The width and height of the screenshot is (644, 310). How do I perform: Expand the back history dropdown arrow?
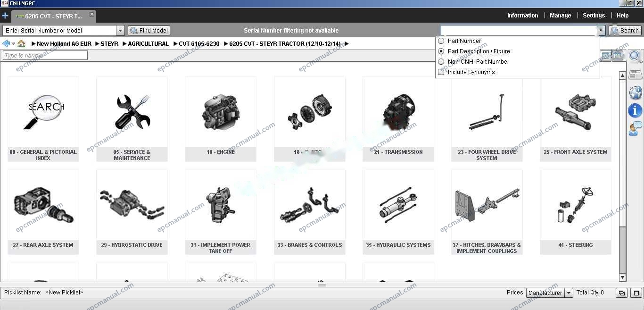tap(13, 44)
